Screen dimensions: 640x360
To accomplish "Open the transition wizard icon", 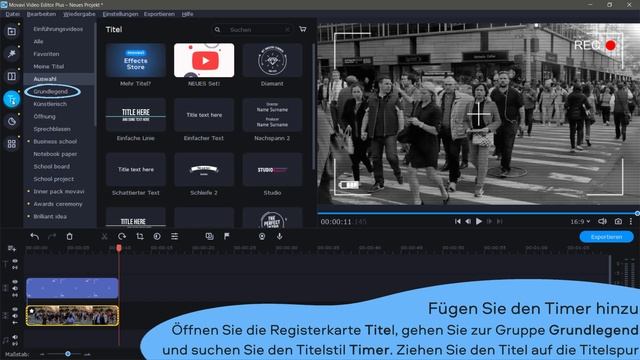I will click(209, 236).
